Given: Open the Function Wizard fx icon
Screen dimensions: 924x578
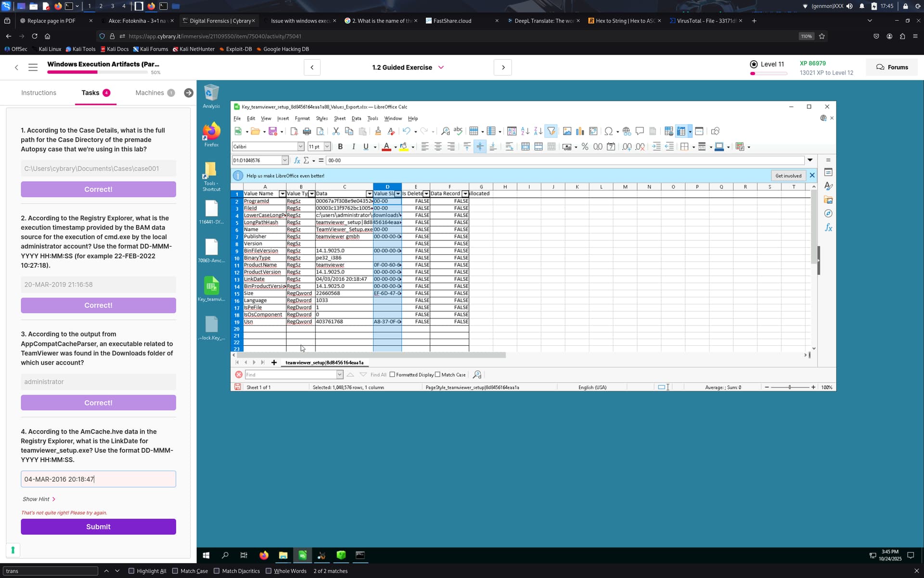Looking at the screenshot, I should point(297,160).
